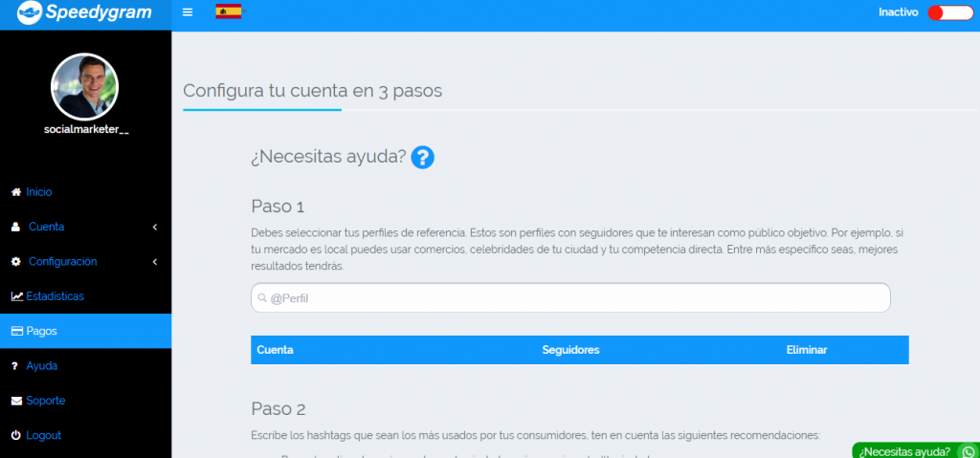Select Pagos in sidebar
This screenshot has width=980, height=458.
pyautogui.click(x=85, y=331)
